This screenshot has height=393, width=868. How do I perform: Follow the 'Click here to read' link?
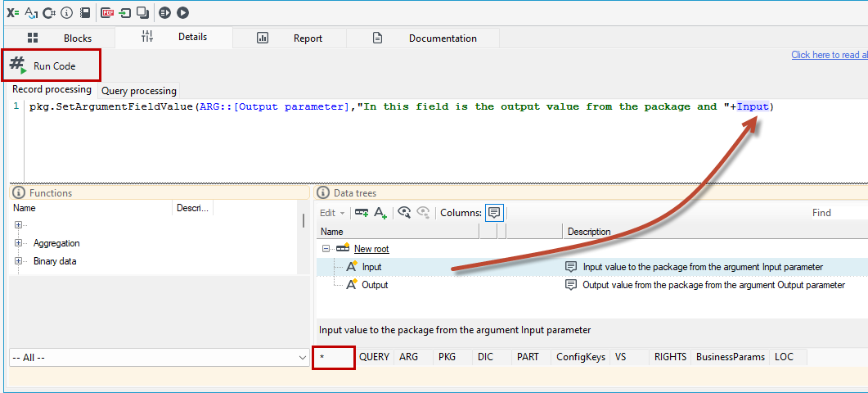830,55
